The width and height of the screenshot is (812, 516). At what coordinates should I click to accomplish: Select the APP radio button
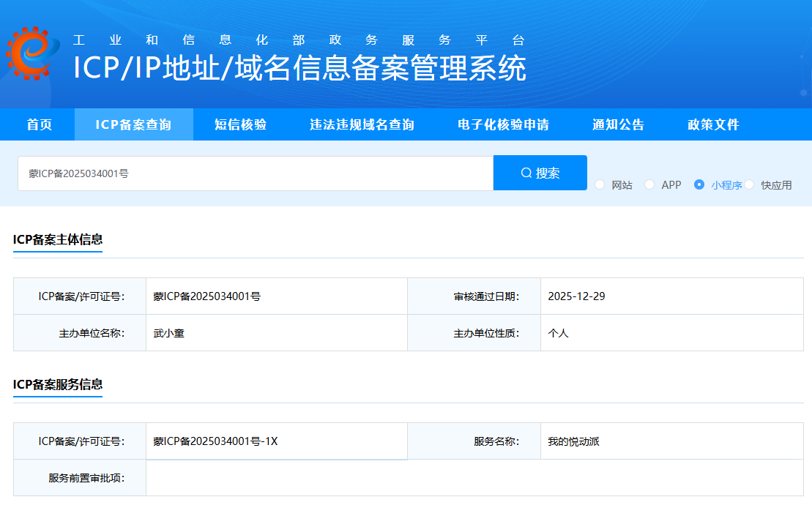(x=649, y=184)
